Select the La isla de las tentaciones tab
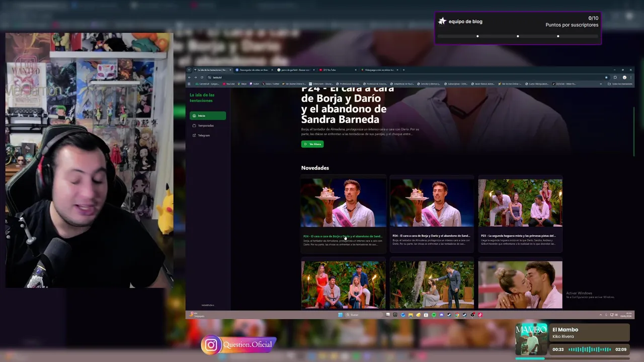 coord(212,70)
